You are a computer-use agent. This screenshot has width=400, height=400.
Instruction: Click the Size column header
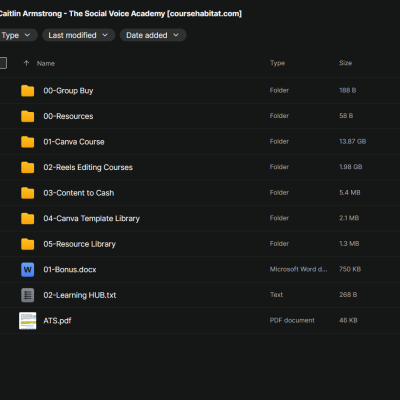click(345, 63)
